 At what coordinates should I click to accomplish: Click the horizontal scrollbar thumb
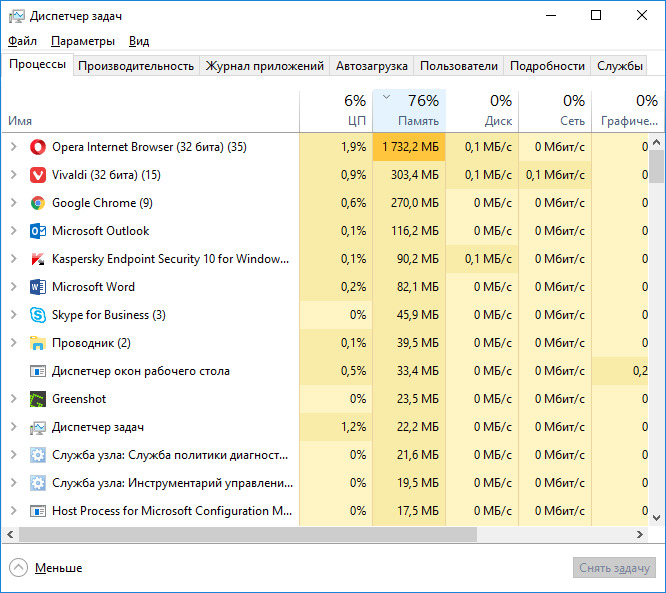248,535
